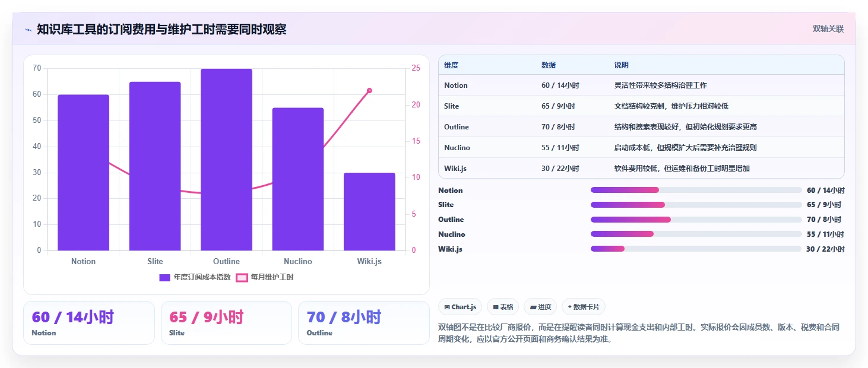Click the Wiki.js x-axis label
The width and height of the screenshot is (868, 368).
pos(369,261)
